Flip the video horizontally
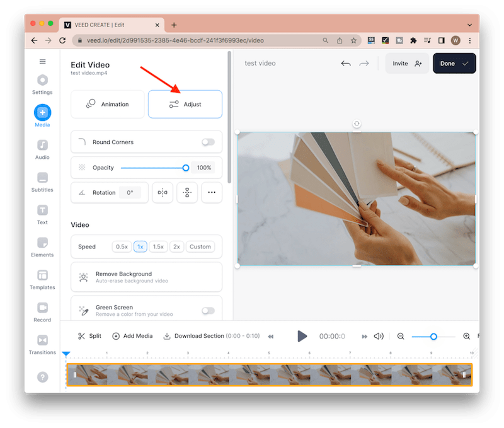This screenshot has width=504, height=428. click(x=163, y=192)
